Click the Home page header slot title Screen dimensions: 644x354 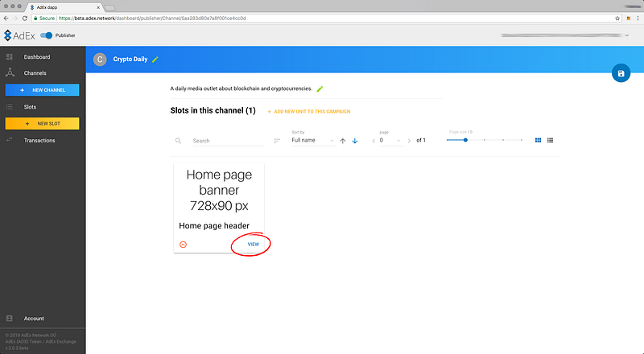pos(214,226)
